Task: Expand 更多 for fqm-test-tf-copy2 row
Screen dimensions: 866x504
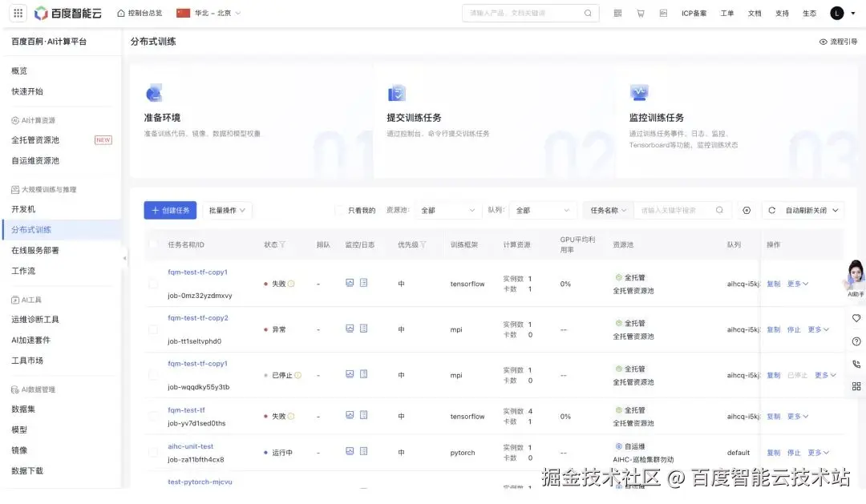Action: tap(819, 329)
